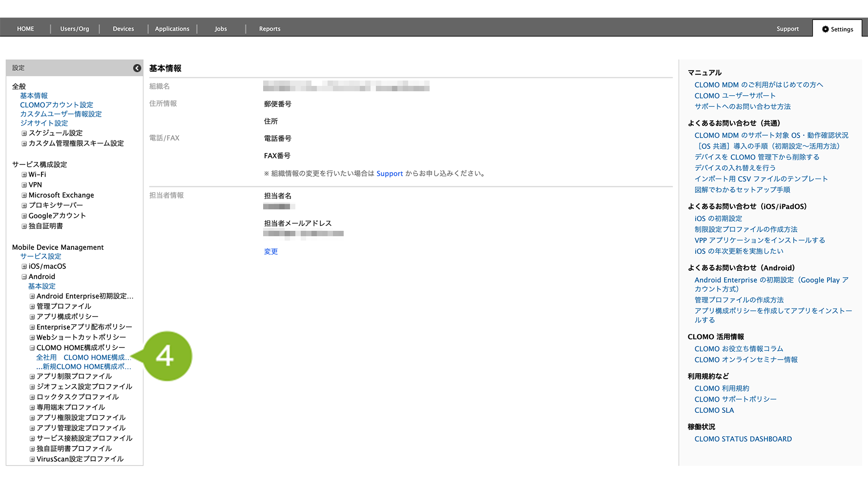
Task: Collapse the Android tree node
Action: click(24, 277)
